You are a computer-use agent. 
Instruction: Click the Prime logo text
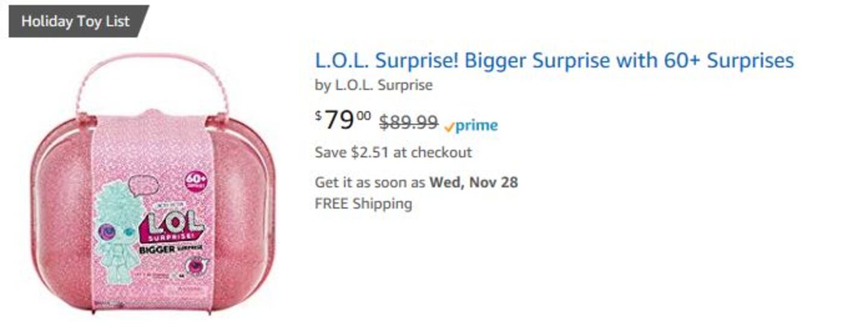tap(476, 126)
